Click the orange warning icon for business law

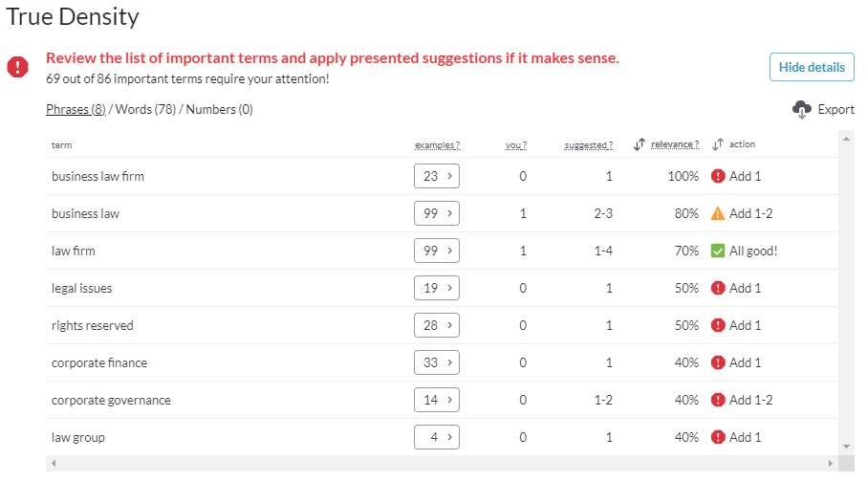tap(718, 213)
